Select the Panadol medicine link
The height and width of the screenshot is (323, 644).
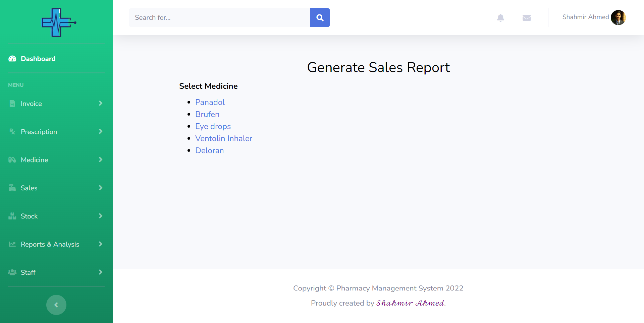coord(210,102)
